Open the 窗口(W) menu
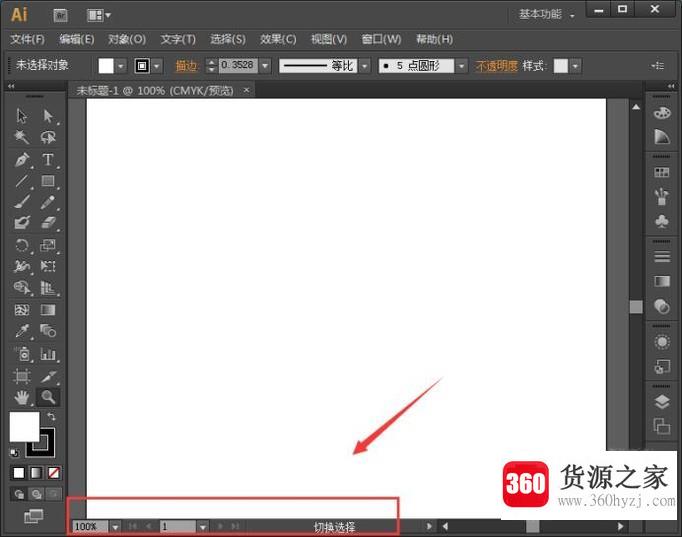The width and height of the screenshot is (682, 537). (381, 40)
